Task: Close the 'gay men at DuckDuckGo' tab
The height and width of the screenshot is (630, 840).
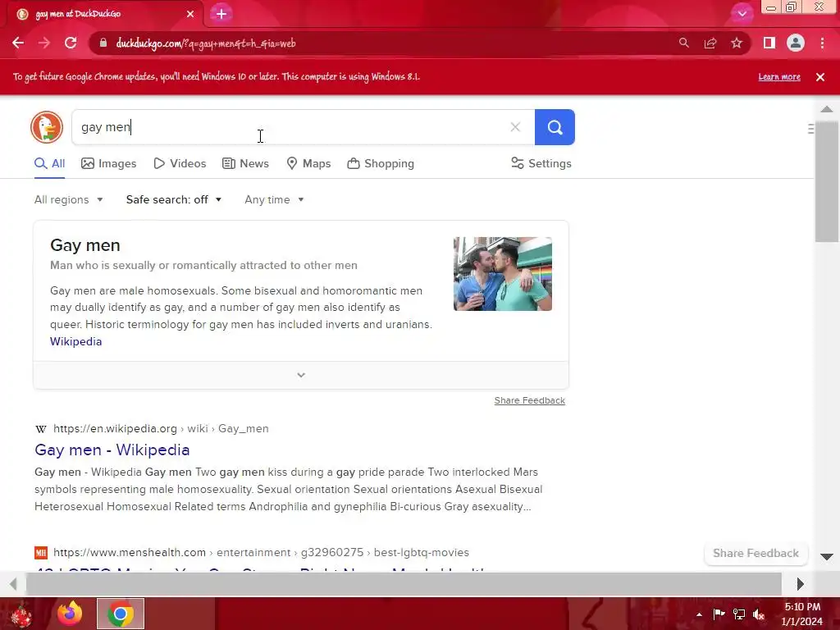Action: coord(190,14)
